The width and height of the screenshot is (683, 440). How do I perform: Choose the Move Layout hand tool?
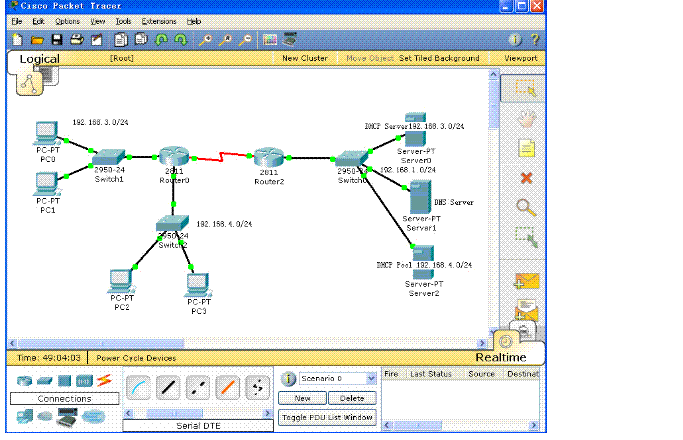tap(526, 119)
